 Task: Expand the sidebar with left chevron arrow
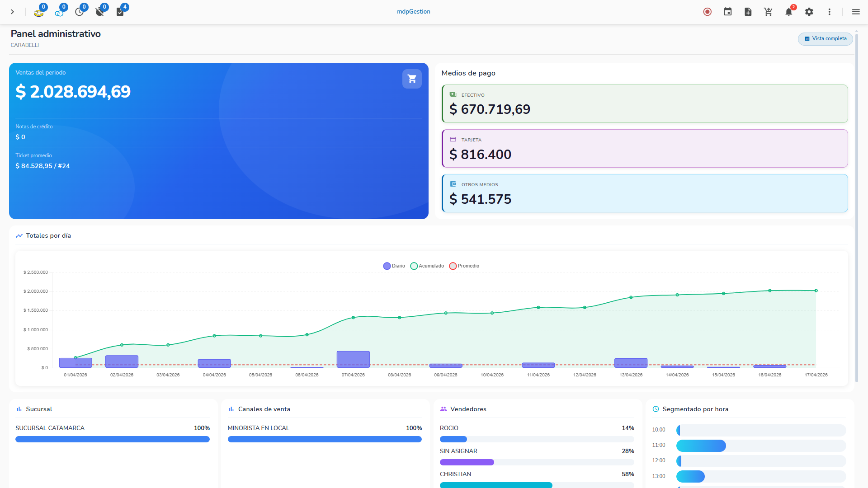12,12
